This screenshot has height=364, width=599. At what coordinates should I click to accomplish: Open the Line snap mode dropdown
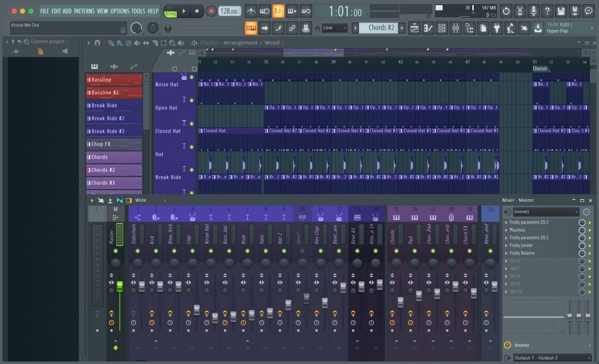pyautogui.click(x=334, y=28)
